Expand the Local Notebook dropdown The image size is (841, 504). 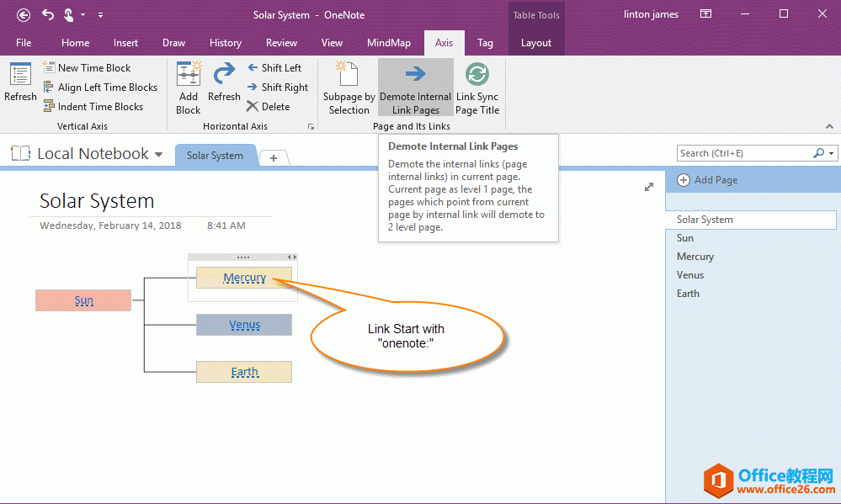coord(158,154)
